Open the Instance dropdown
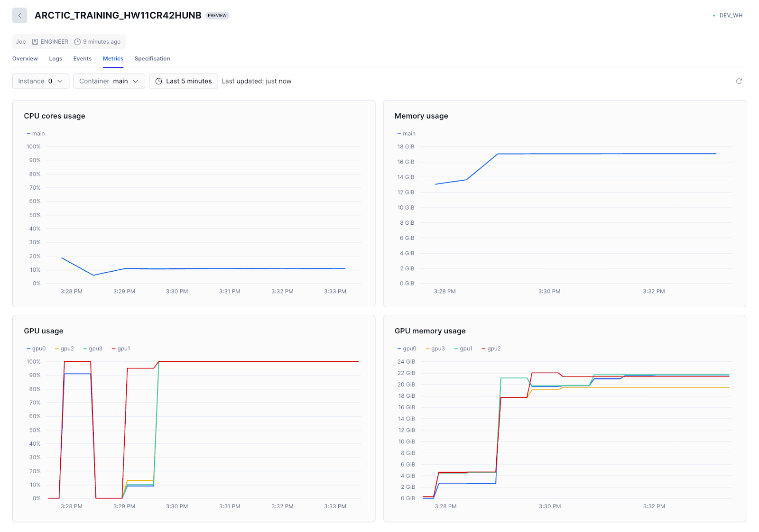This screenshot has height=532, width=759. 40,81
